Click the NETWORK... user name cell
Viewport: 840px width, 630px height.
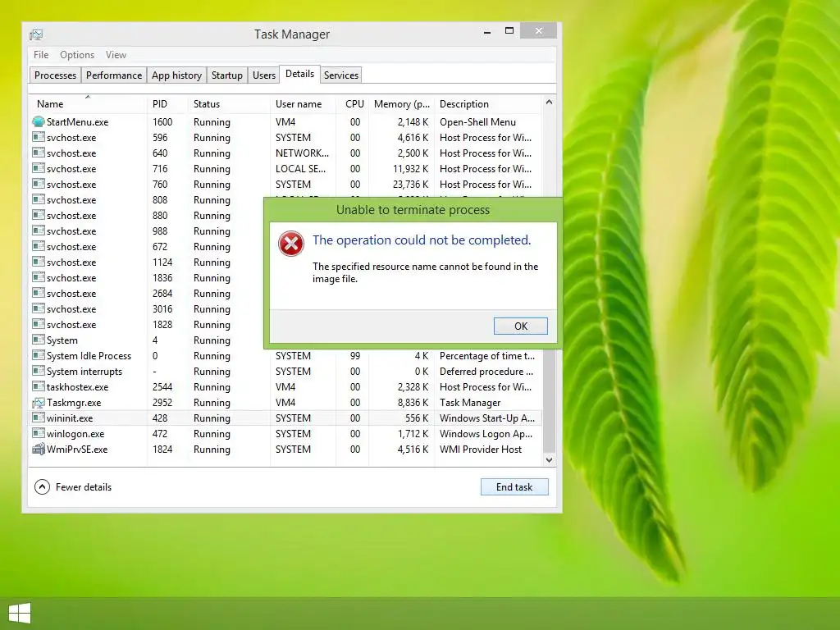302,153
